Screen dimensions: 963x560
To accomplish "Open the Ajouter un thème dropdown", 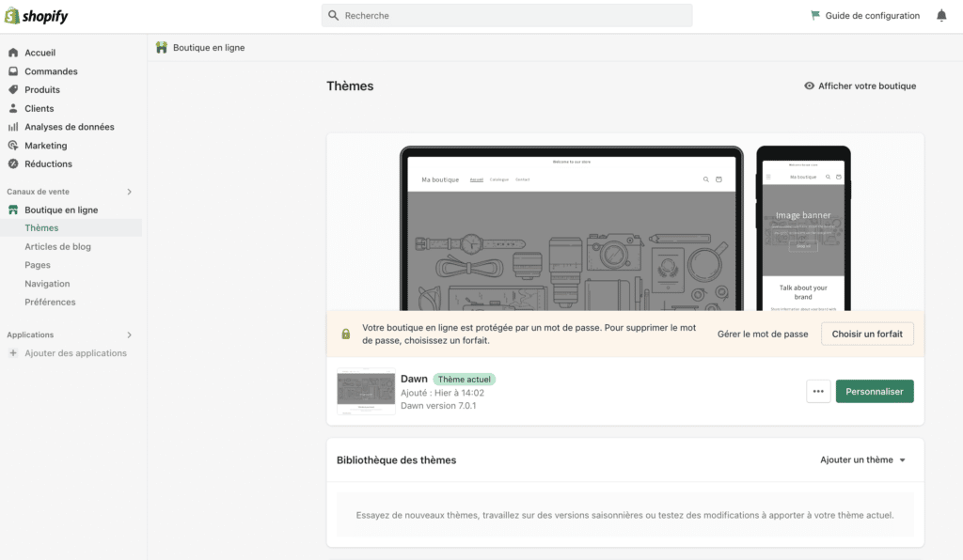I will pyautogui.click(x=860, y=459).
